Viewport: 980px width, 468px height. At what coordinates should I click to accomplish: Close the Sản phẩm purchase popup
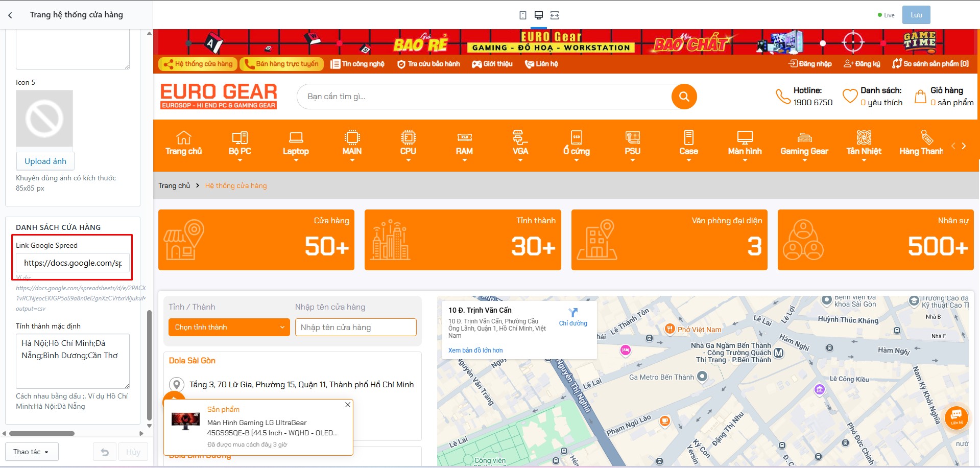pyautogui.click(x=348, y=405)
